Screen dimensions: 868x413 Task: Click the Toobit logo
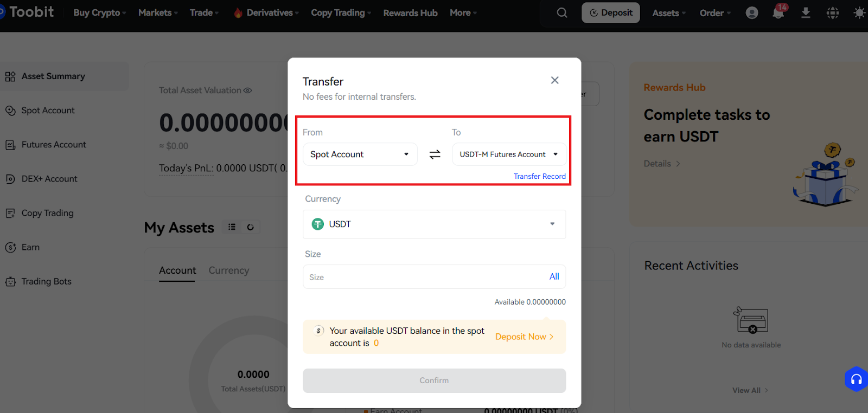(27, 12)
